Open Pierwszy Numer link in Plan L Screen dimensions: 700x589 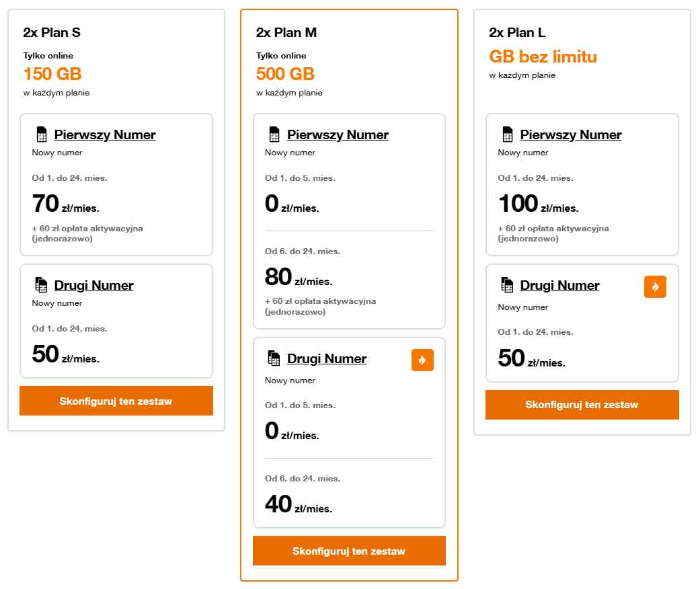[571, 134]
